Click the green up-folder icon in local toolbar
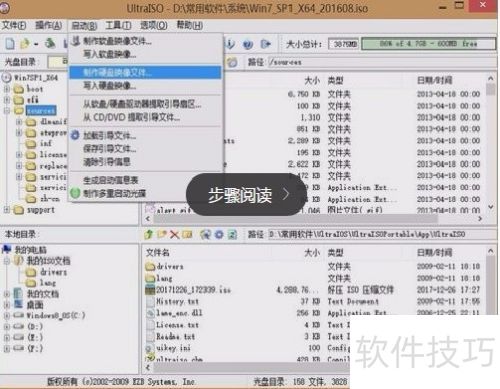 149,234
